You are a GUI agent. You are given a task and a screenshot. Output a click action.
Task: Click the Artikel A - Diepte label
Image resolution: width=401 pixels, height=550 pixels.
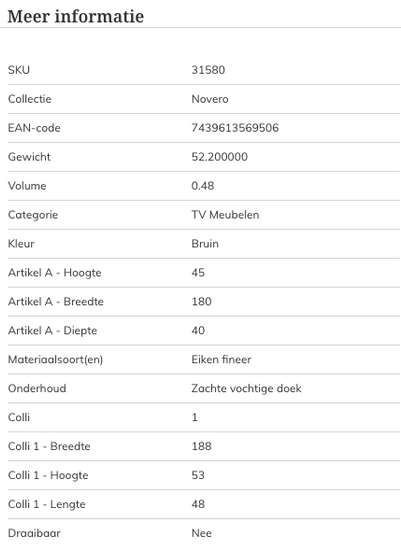pos(53,330)
